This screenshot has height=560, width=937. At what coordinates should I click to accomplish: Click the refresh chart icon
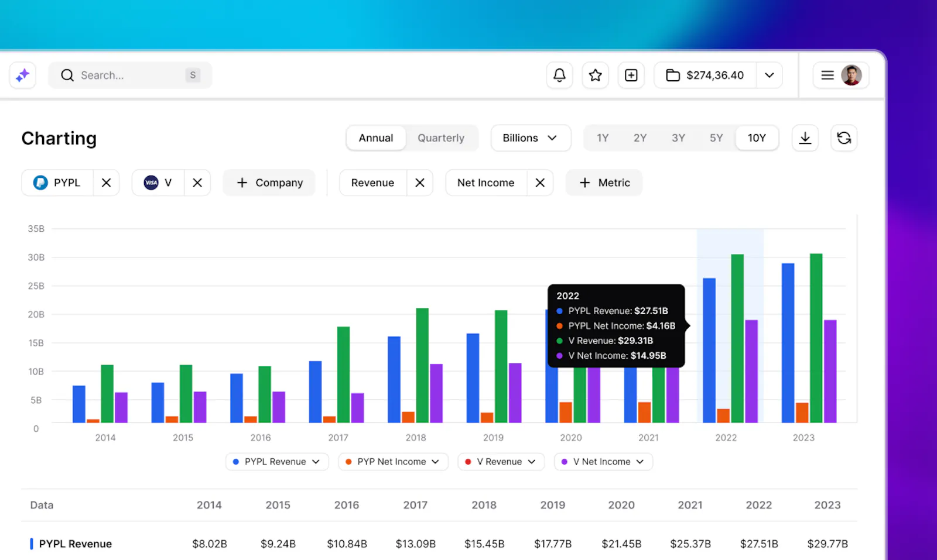click(844, 138)
